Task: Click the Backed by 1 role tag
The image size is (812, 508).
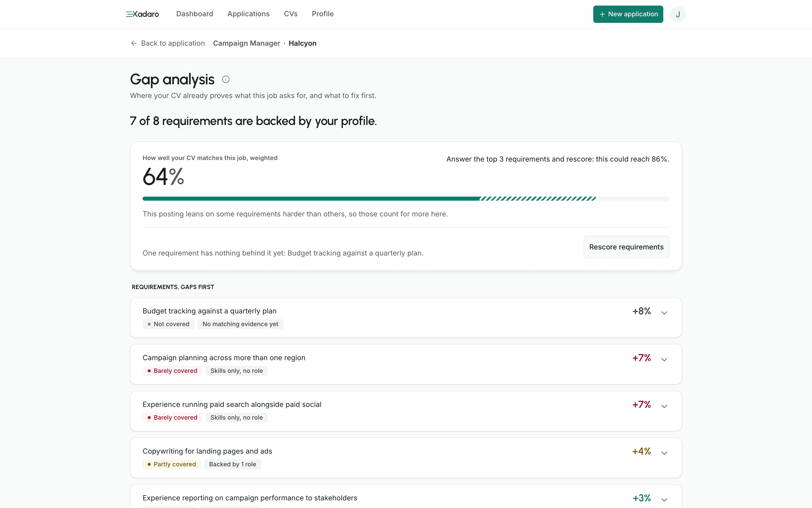Action: coord(232,464)
